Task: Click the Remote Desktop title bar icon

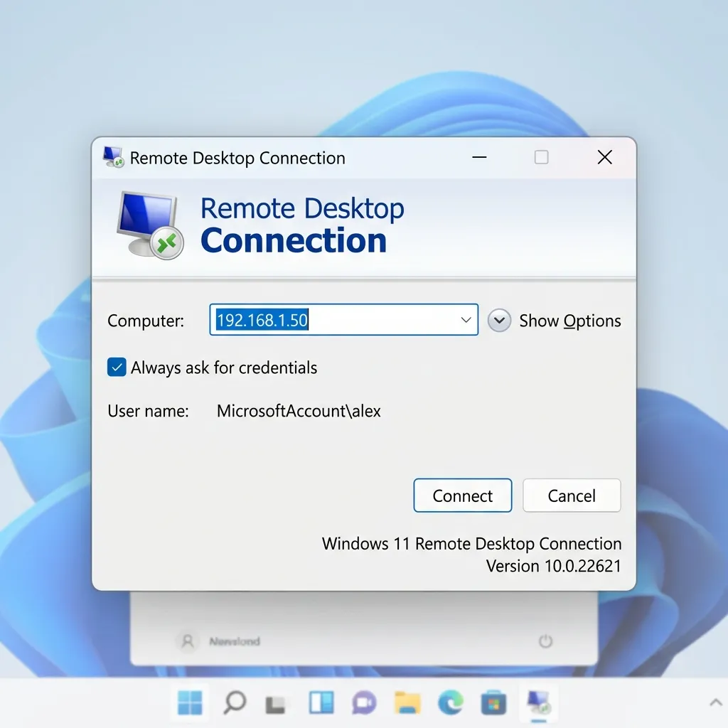Action: (113, 157)
